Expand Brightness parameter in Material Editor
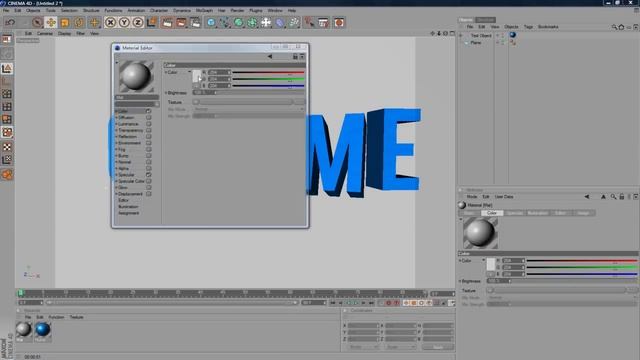Image resolution: width=640 pixels, height=360 pixels. pyautogui.click(x=166, y=93)
